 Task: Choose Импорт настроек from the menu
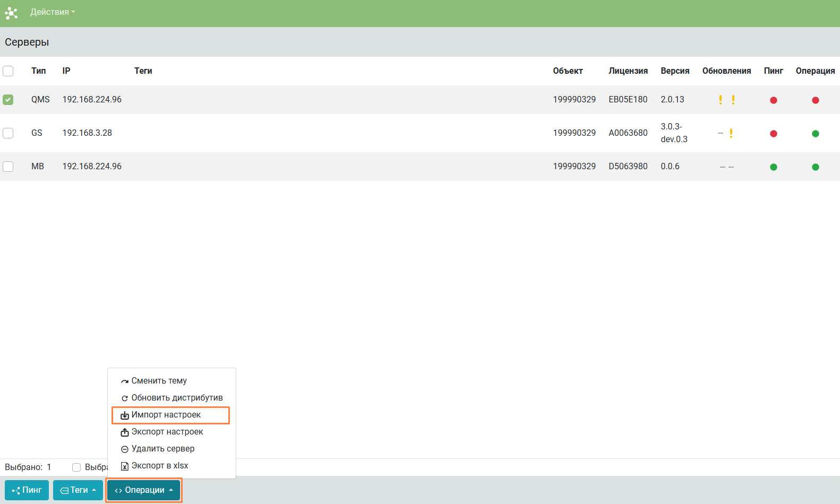166,415
